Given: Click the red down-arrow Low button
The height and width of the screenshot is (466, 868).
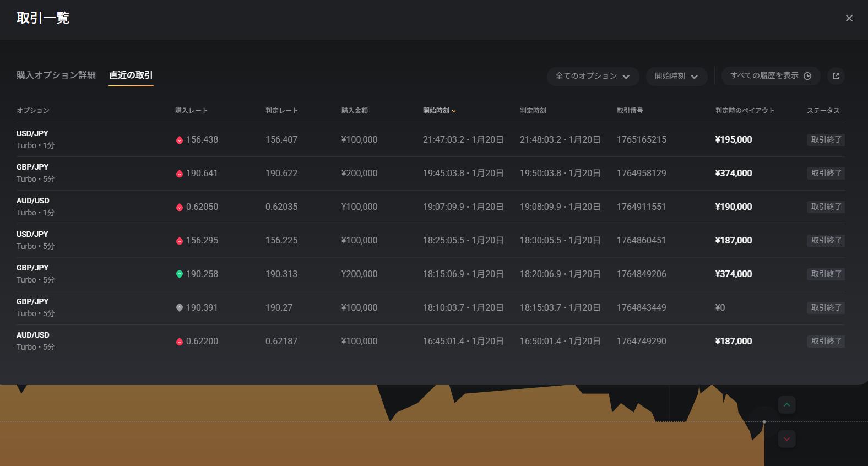Looking at the screenshot, I should point(786,439).
